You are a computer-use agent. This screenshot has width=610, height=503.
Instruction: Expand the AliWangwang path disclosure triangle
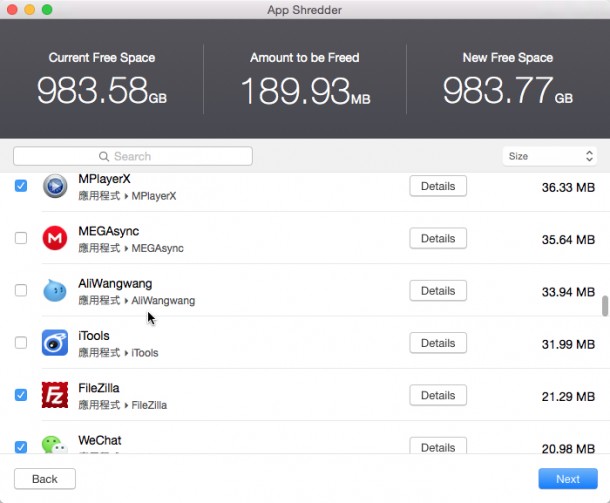[x=126, y=300]
